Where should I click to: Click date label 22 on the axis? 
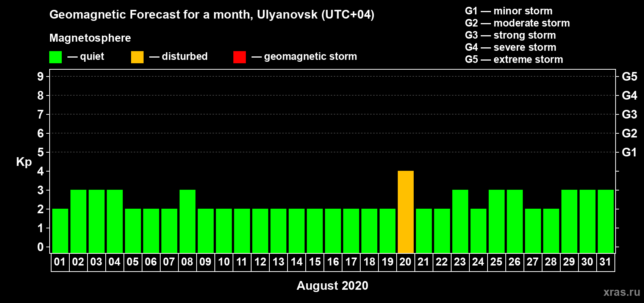[442, 262]
